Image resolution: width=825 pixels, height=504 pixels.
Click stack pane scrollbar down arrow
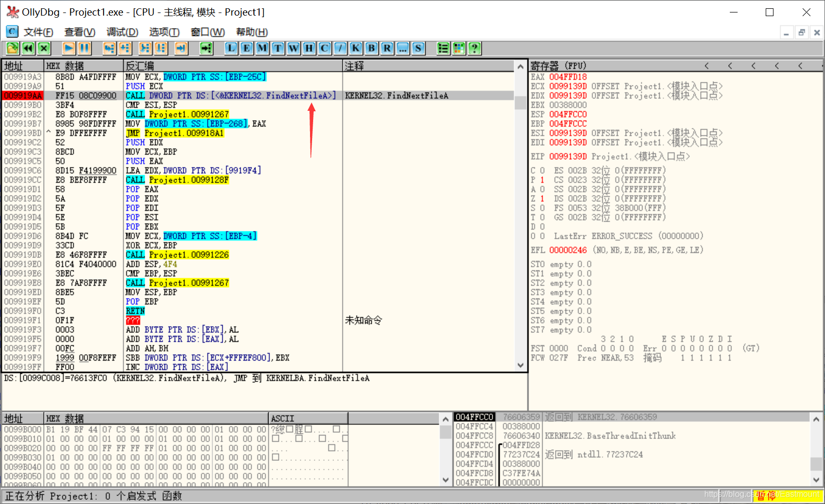point(817,480)
